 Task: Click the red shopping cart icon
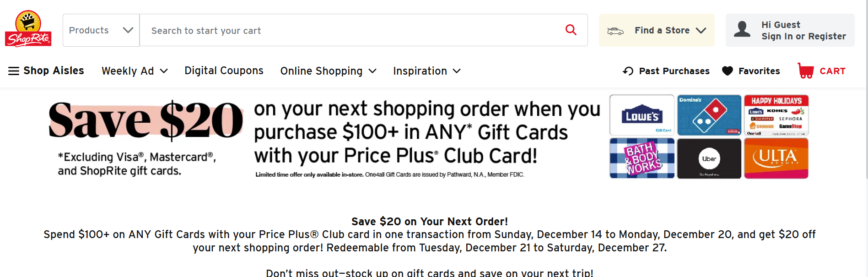click(806, 71)
